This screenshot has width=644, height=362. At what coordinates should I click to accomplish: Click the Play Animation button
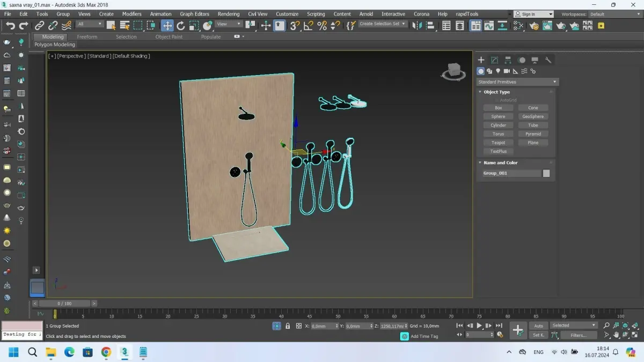[x=479, y=326]
